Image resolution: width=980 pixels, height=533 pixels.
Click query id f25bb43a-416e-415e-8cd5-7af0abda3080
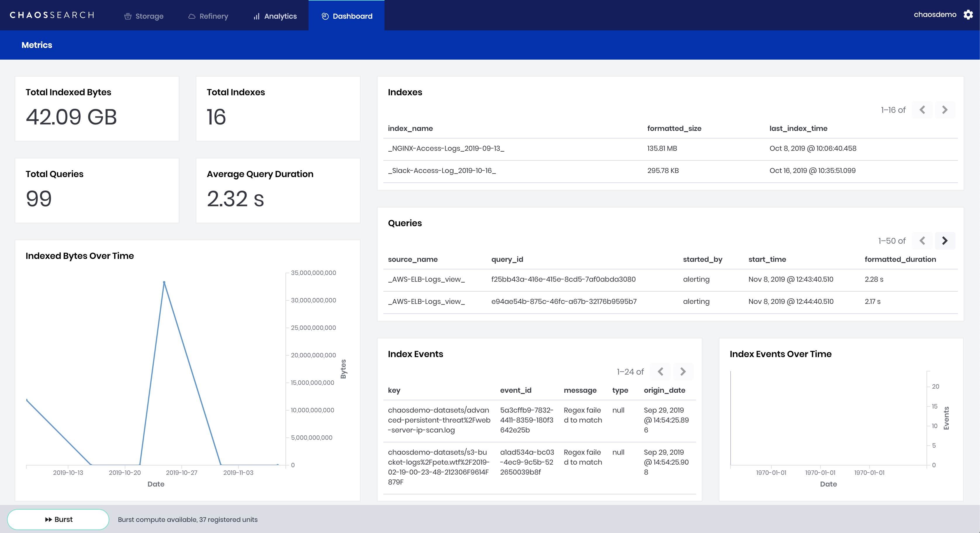pyautogui.click(x=563, y=279)
